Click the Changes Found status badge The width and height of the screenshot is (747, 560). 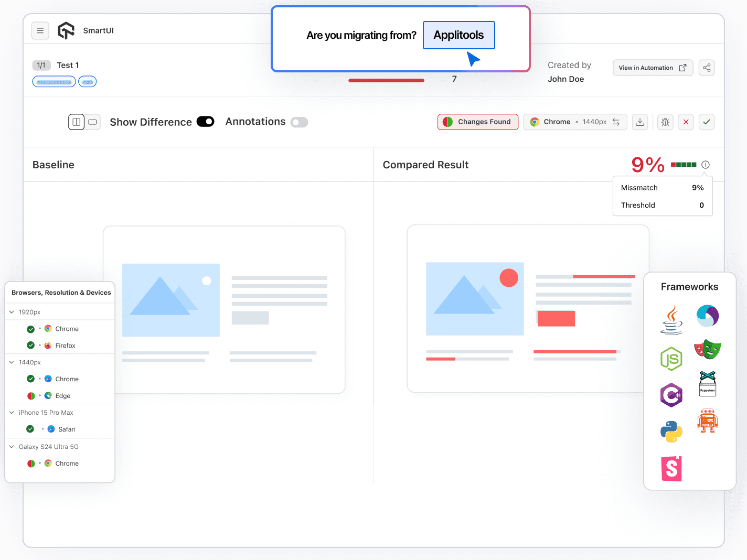(x=478, y=122)
